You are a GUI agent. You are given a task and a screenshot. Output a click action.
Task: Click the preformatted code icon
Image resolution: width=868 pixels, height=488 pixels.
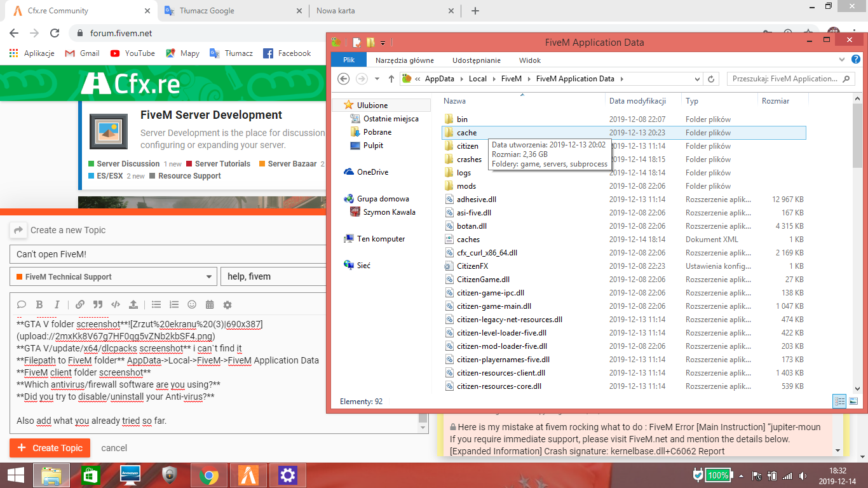point(116,304)
